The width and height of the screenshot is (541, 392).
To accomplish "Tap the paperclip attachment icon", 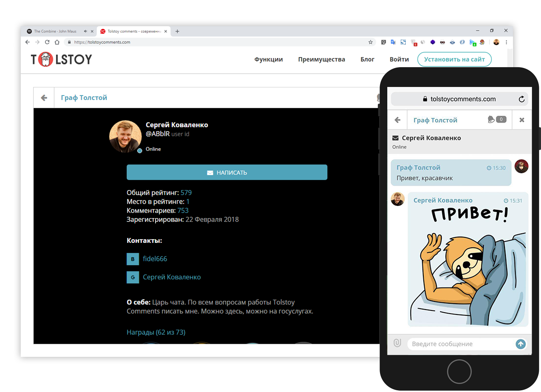I will (x=397, y=343).
